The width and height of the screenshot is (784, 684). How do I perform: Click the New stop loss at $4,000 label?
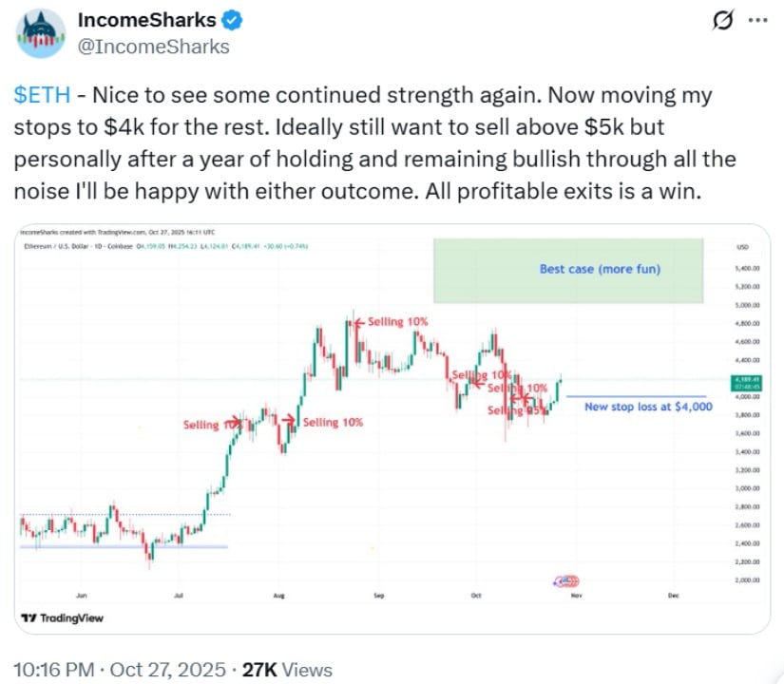[648, 407]
